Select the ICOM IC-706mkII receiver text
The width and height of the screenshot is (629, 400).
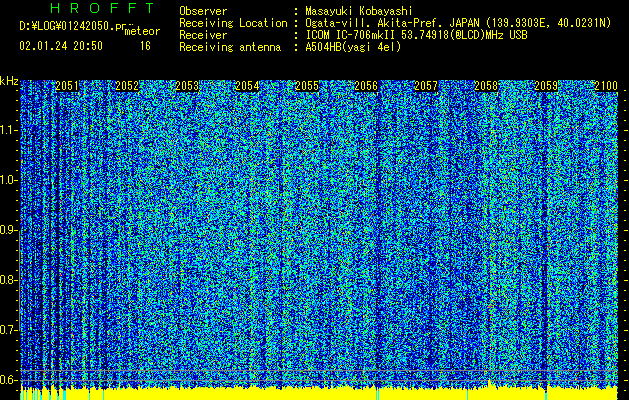coord(416,35)
